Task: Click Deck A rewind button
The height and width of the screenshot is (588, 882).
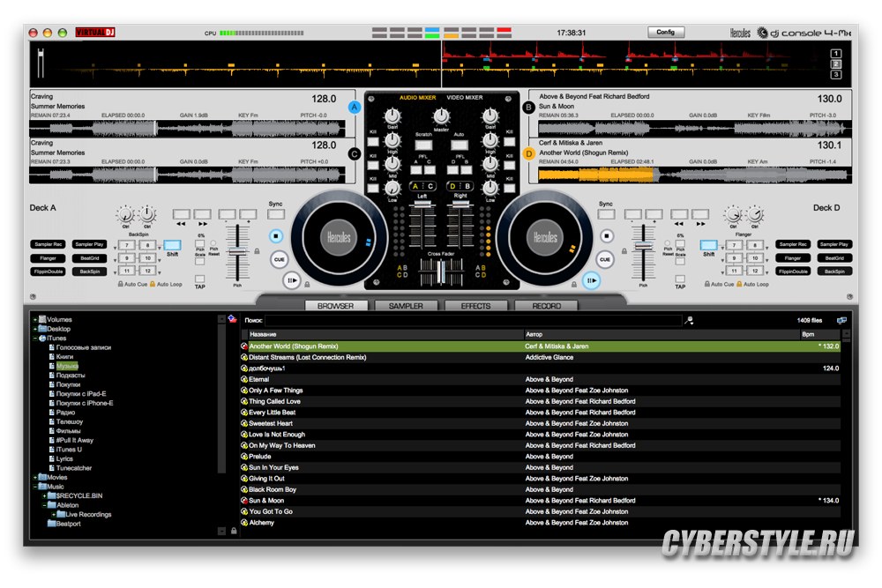Action: pyautogui.click(x=181, y=214)
